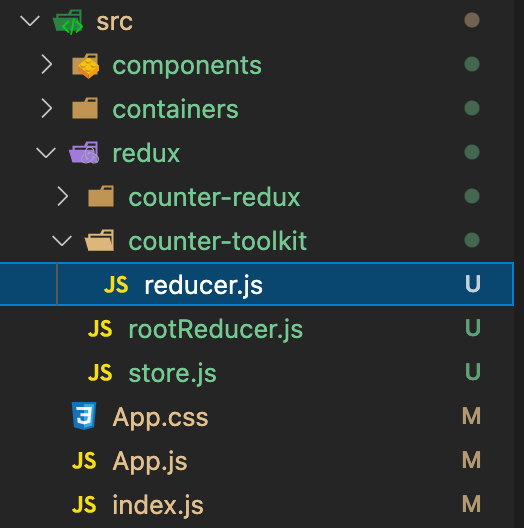Click the CSS3 shield icon for App.css
The height and width of the screenshot is (528, 524).
coord(84,416)
